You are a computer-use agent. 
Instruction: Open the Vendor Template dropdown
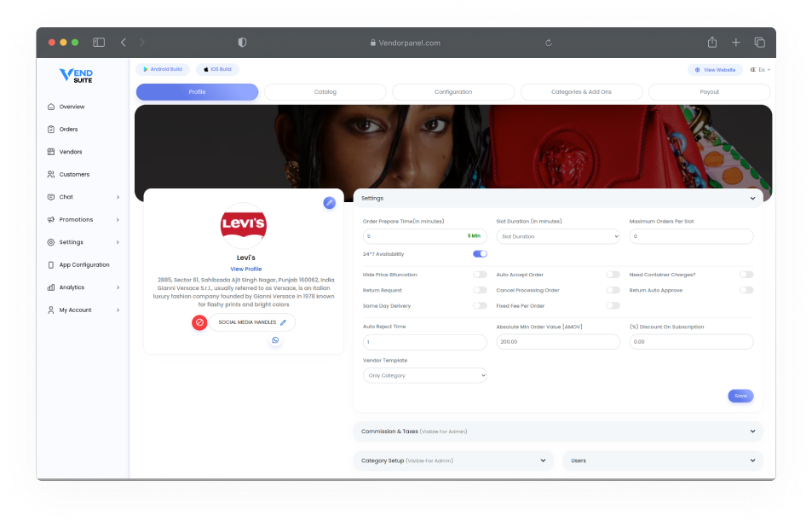pyautogui.click(x=424, y=375)
